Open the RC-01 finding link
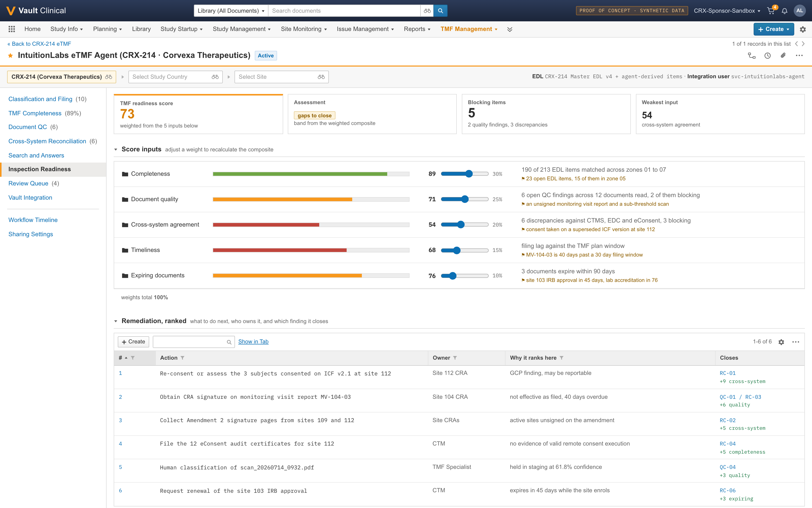Image resolution: width=812 pixels, height=508 pixels. (x=728, y=373)
